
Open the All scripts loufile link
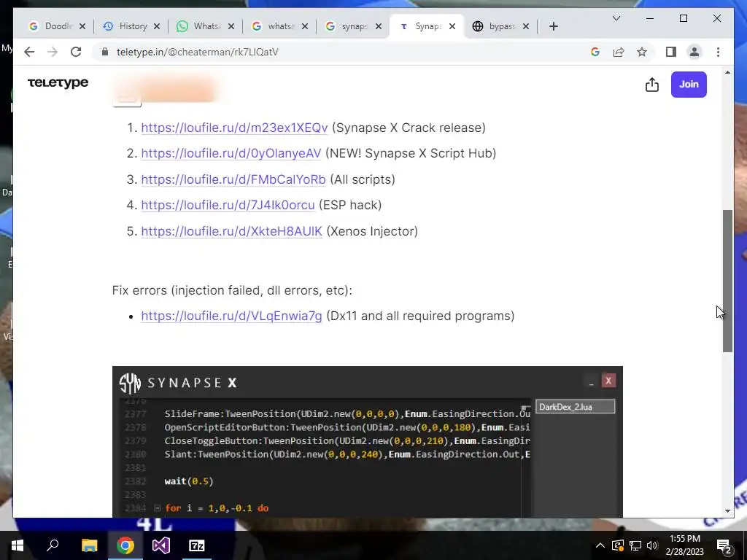pos(233,179)
